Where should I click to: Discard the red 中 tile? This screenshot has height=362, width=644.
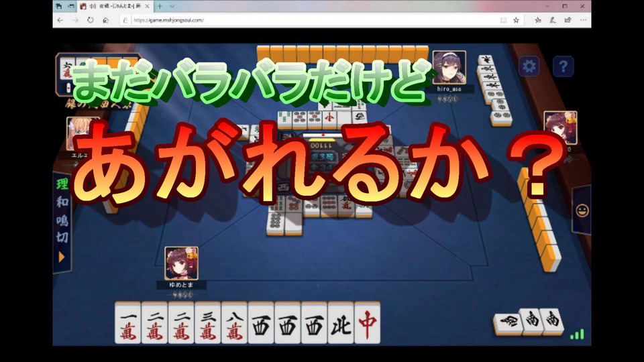(368, 323)
